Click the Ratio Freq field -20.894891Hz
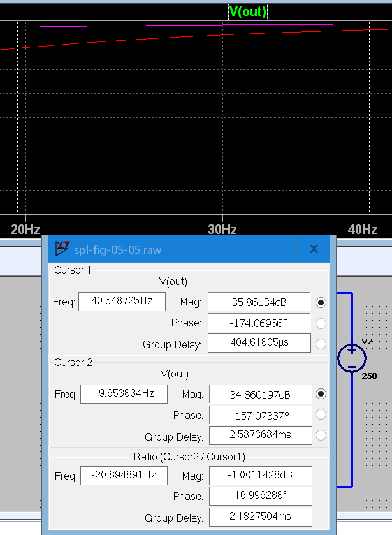The image size is (392, 535). [x=124, y=475]
